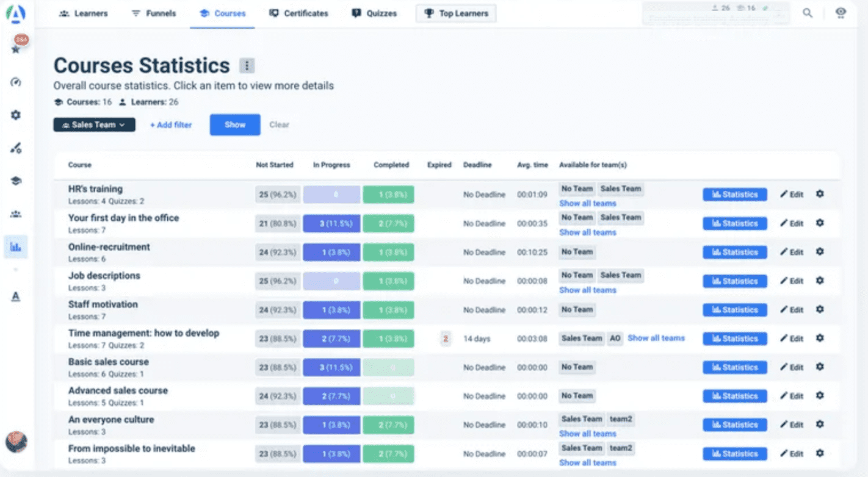Open gear settings for Staff motivation
Viewport: 868px width, 477px height.
pyautogui.click(x=820, y=309)
